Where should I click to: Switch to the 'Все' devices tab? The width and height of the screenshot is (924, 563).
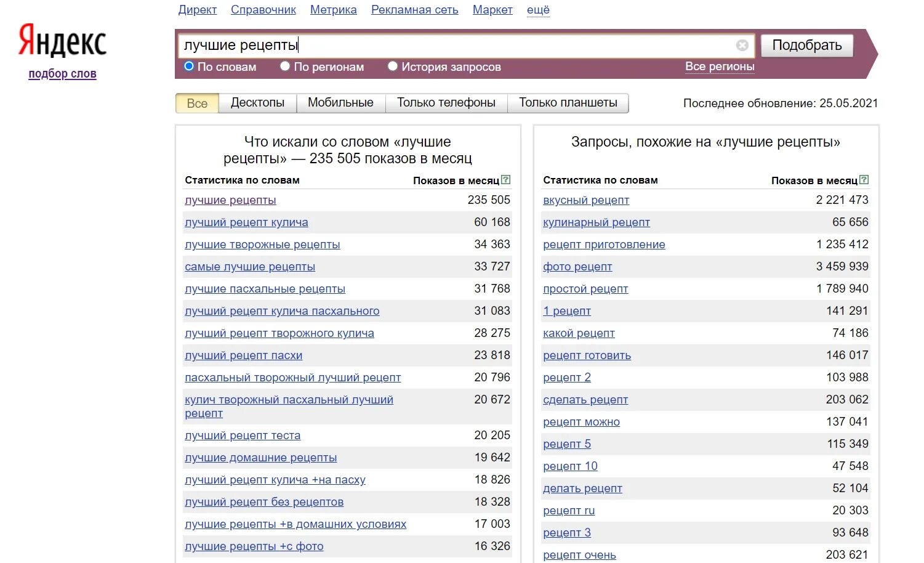[197, 103]
